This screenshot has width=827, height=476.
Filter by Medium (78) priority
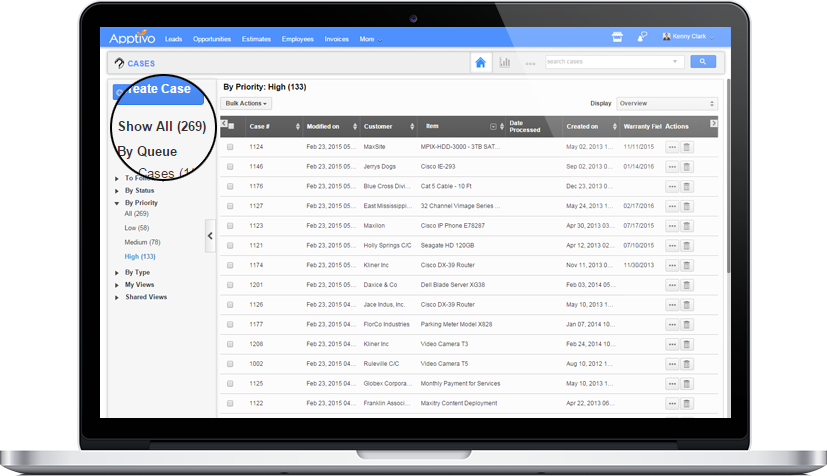(x=142, y=242)
